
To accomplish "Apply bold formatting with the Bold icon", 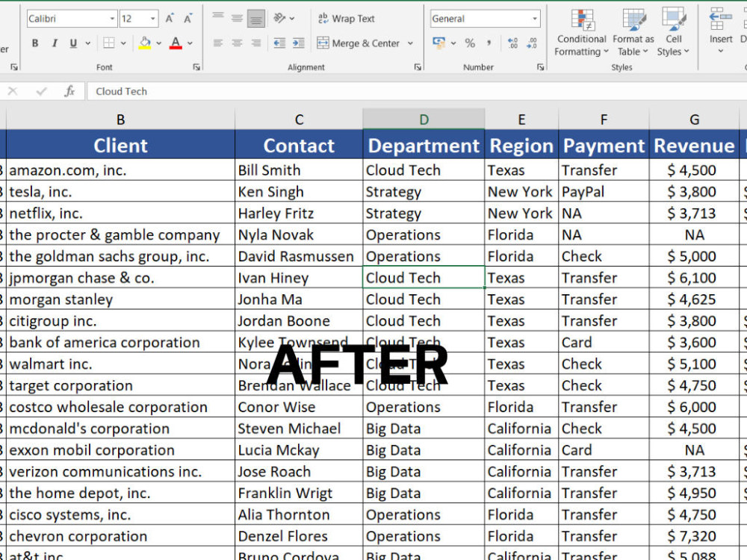I will click(34, 43).
